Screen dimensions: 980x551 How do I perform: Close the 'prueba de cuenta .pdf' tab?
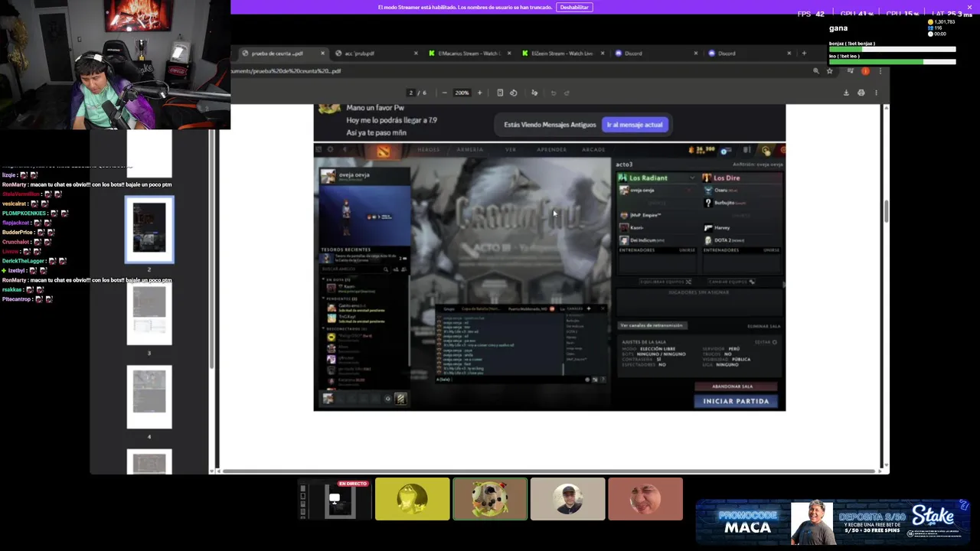click(322, 54)
